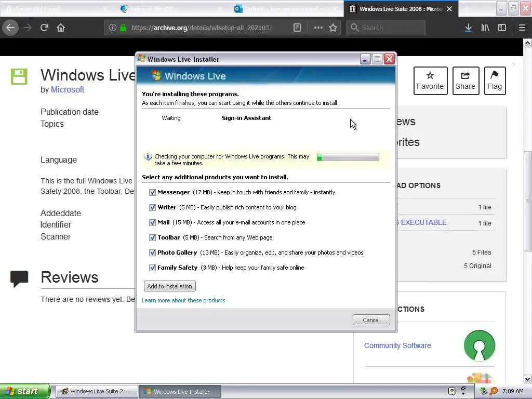Minimize the Windows Live Installer dialog

tap(365, 59)
